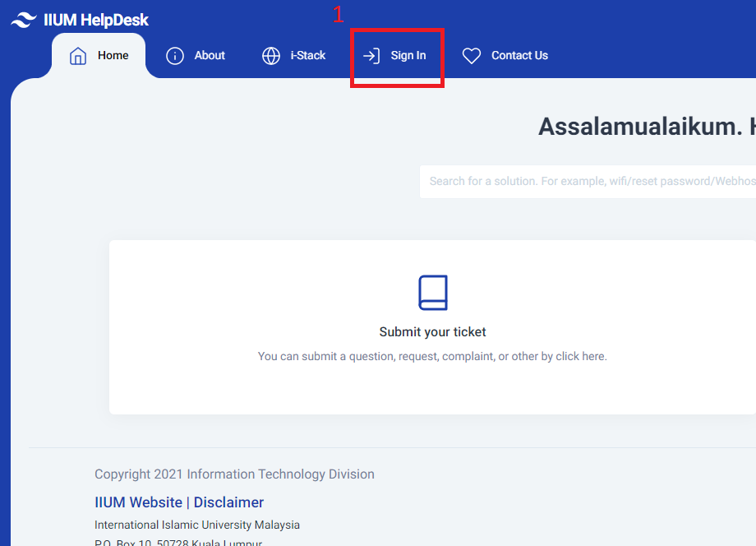
Task: Open the Contact Us page
Action: [519, 56]
